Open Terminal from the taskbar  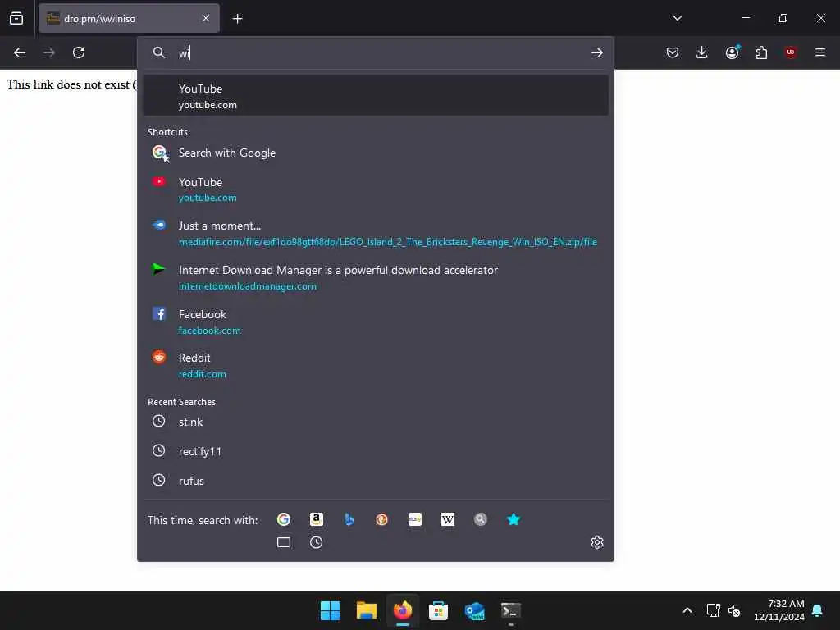point(510,610)
